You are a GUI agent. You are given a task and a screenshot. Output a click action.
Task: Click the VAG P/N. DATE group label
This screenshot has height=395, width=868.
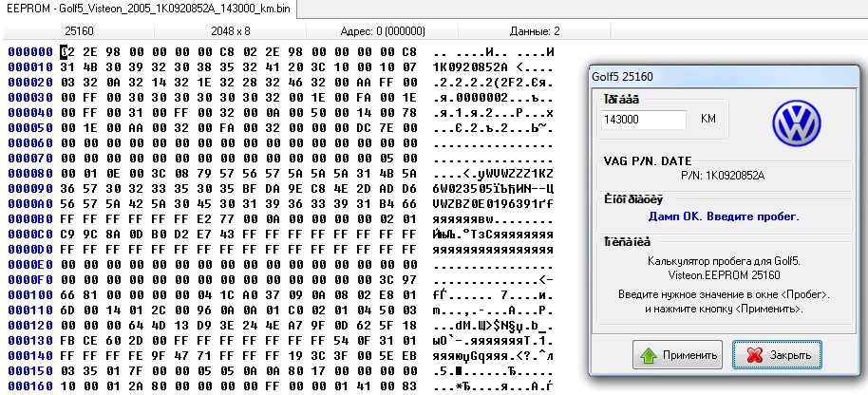coord(647,161)
